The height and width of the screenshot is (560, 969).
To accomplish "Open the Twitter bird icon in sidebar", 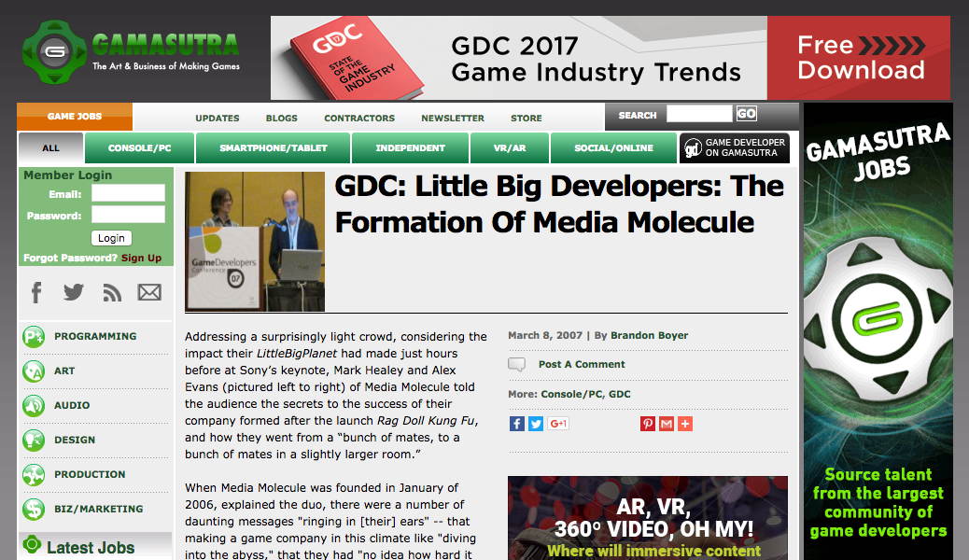I will click(74, 292).
